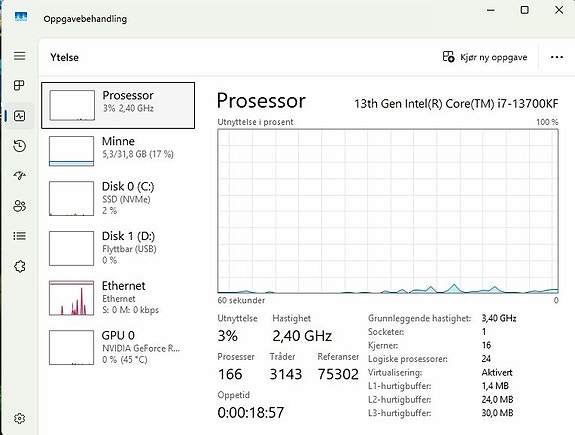The height and width of the screenshot is (435, 575).
Task: Select Disk 0 (C:) item
Action: click(x=118, y=198)
